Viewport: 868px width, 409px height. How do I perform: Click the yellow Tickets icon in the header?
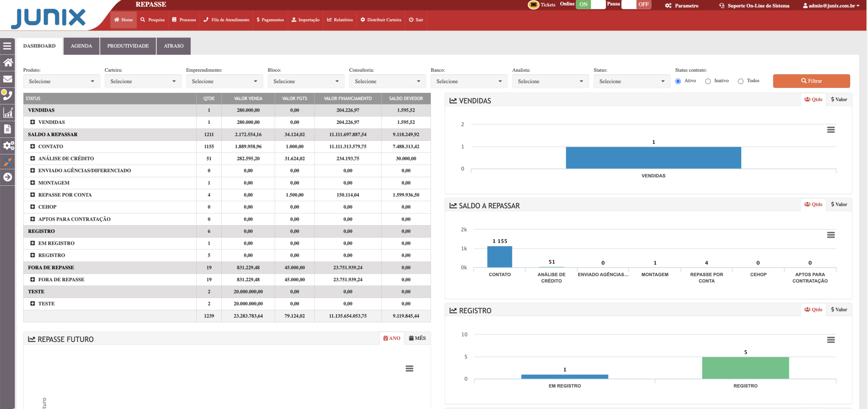pos(533,5)
